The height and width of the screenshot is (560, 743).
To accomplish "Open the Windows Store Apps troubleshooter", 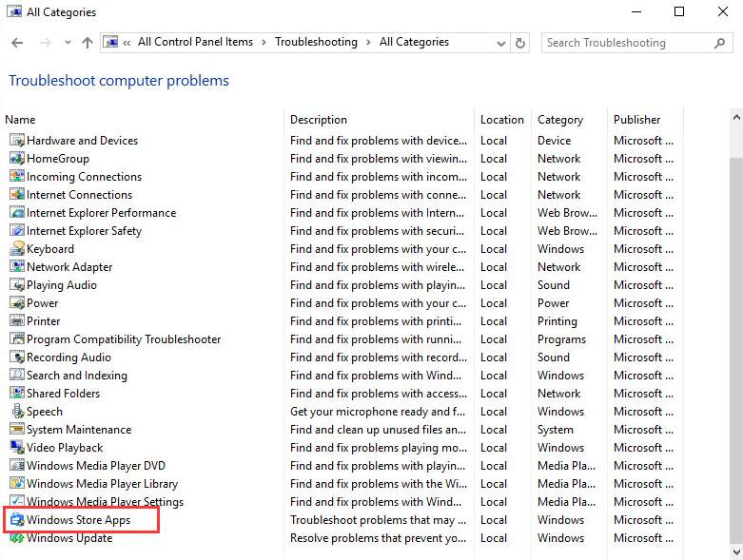I will [x=79, y=520].
